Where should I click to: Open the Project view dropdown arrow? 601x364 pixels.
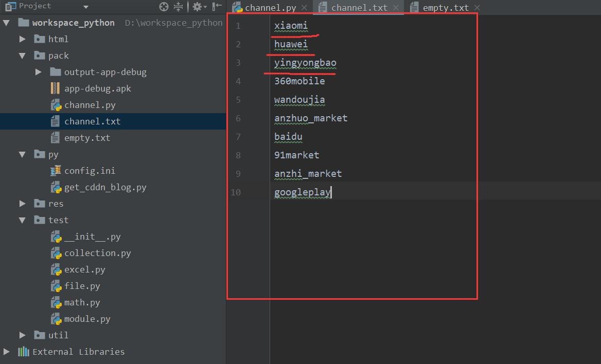(86, 7)
